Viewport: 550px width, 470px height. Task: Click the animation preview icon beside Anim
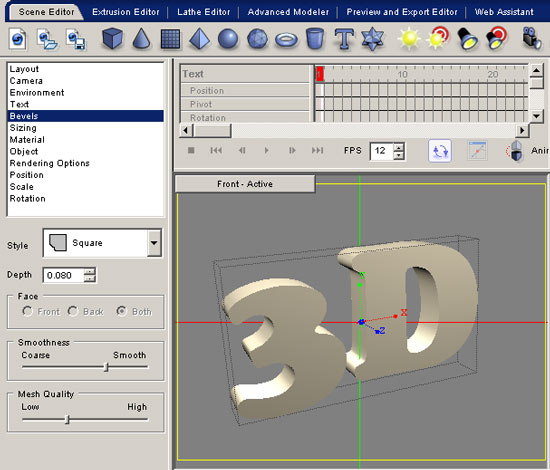515,151
